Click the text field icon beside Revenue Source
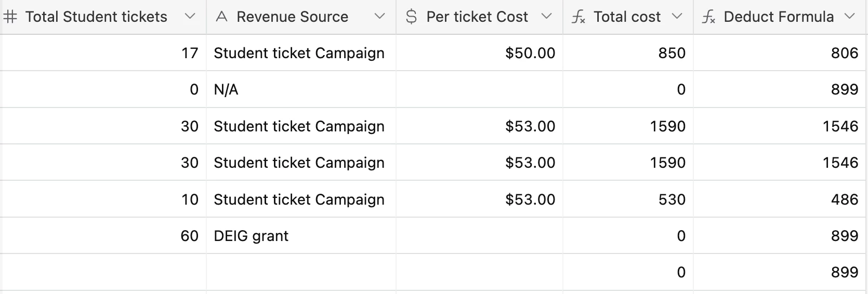The image size is (868, 294). tap(222, 17)
